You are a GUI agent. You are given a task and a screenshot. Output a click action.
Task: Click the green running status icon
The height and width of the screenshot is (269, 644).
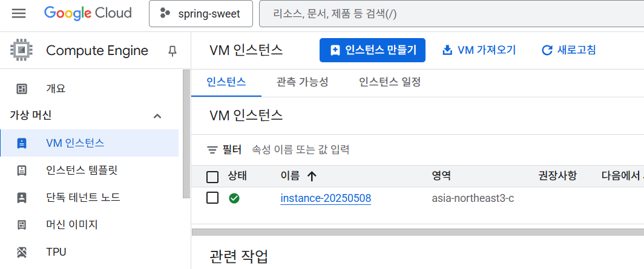234,198
